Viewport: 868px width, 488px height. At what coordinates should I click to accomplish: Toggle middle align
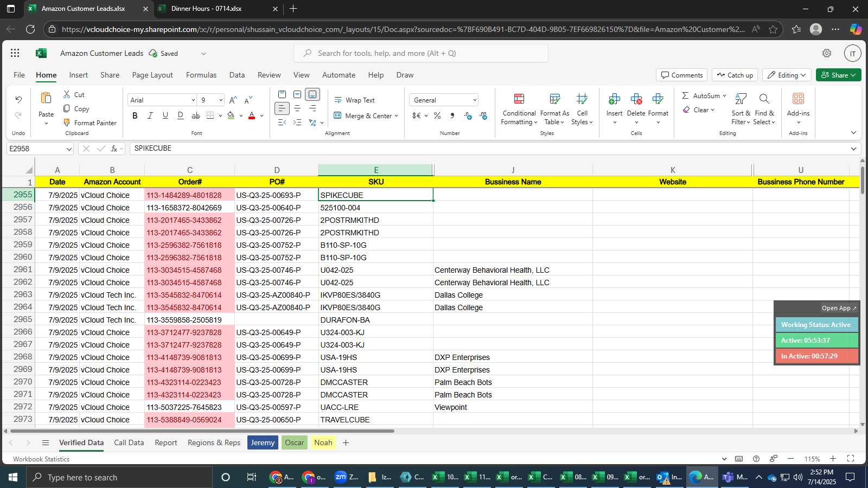[x=297, y=94]
